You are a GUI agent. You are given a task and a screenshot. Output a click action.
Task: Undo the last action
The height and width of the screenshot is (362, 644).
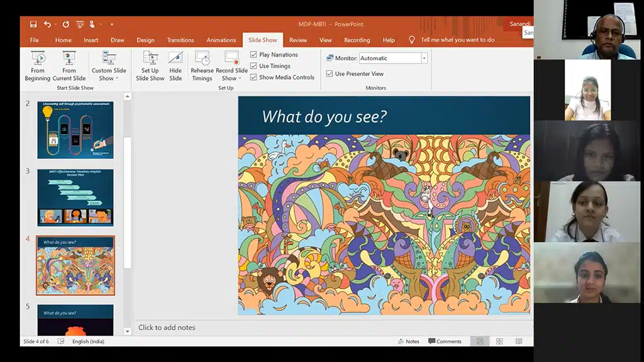click(x=48, y=24)
